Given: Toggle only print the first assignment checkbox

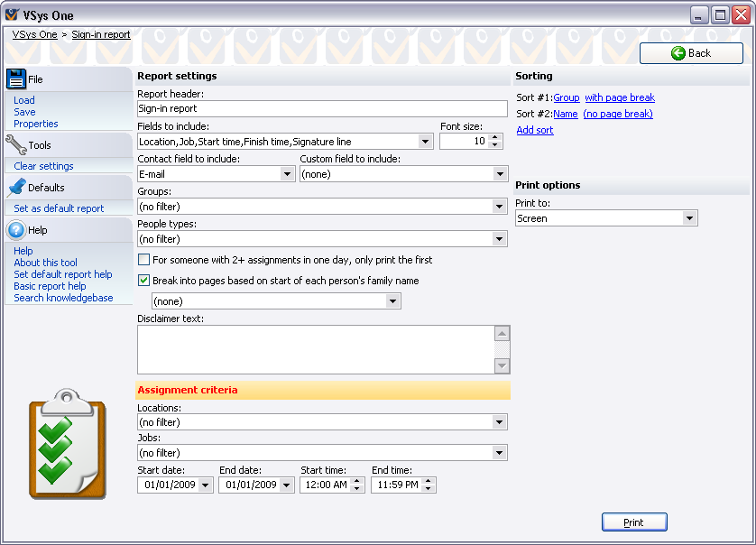Looking at the screenshot, I should [143, 260].
